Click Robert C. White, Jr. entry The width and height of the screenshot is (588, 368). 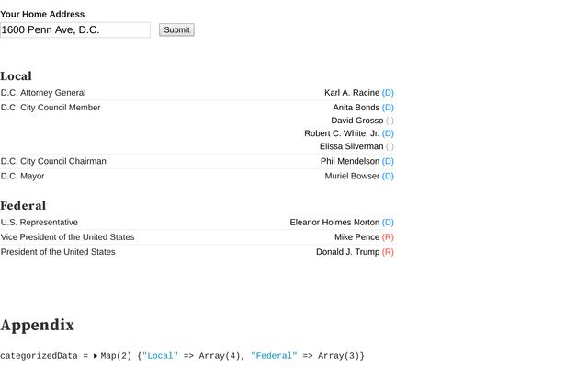coord(342,133)
